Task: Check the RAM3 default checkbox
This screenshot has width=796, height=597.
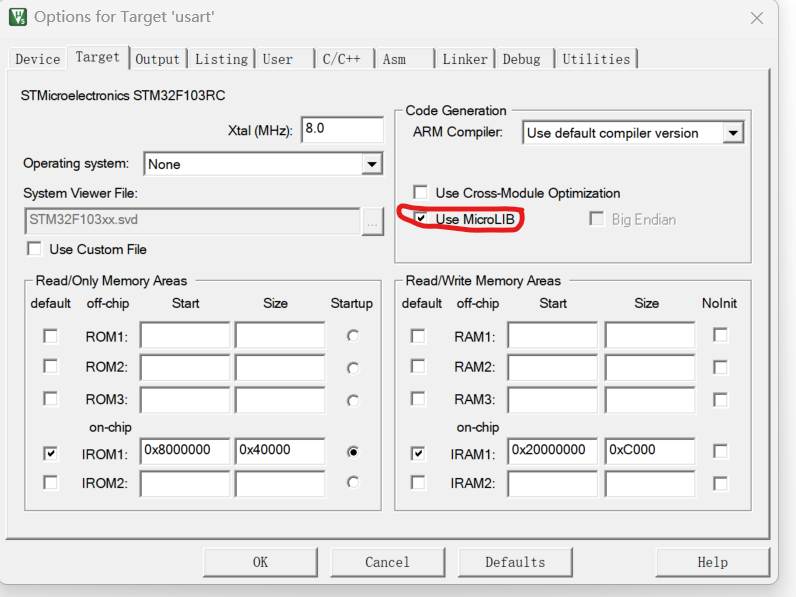Action: point(418,399)
